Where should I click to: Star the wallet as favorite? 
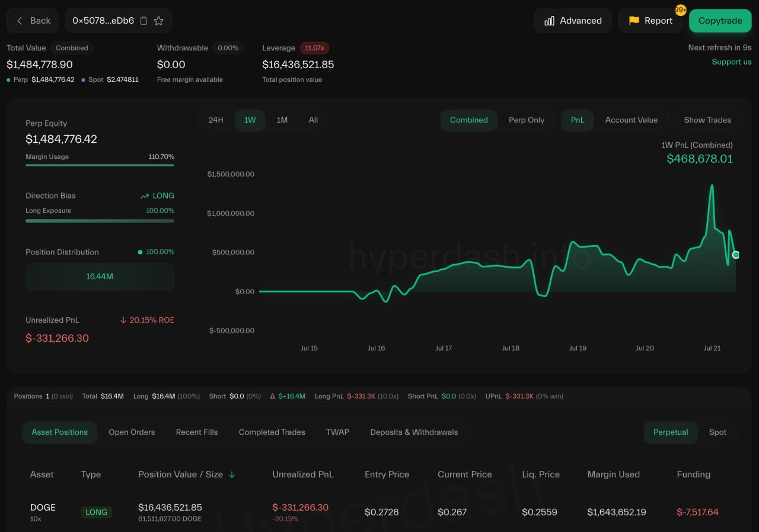(x=158, y=21)
